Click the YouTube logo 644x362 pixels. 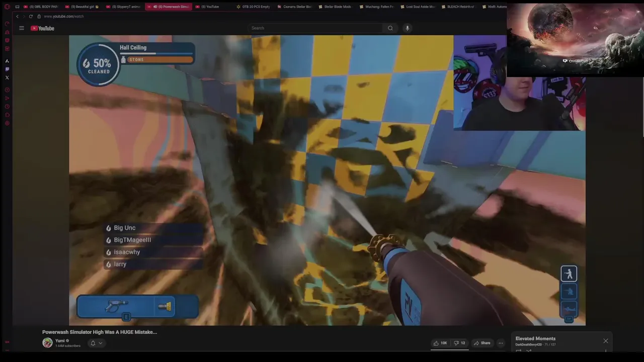pyautogui.click(x=42, y=28)
